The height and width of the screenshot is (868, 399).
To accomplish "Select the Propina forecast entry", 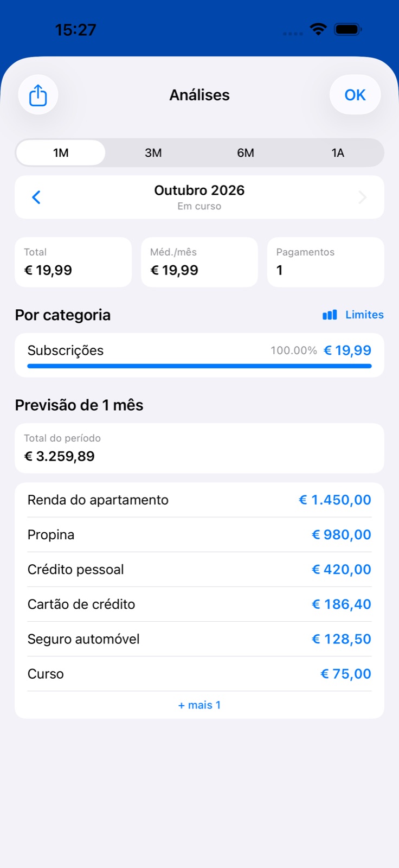I will tap(200, 535).
